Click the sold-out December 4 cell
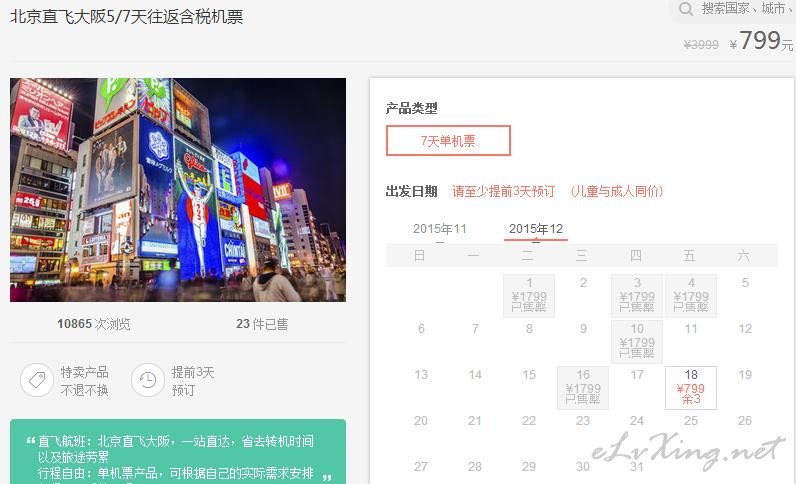This screenshot has width=796, height=484. 691,296
